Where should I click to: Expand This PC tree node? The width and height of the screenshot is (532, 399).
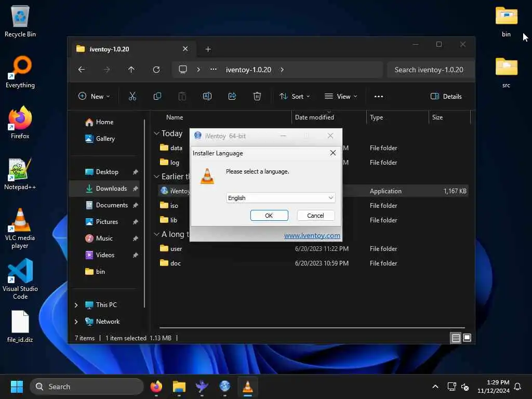point(76,305)
